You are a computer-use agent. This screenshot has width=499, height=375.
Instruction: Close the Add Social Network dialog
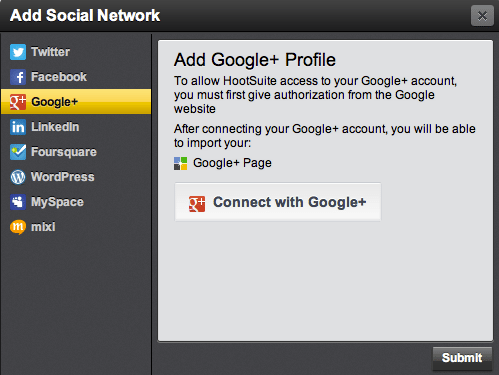[482, 16]
